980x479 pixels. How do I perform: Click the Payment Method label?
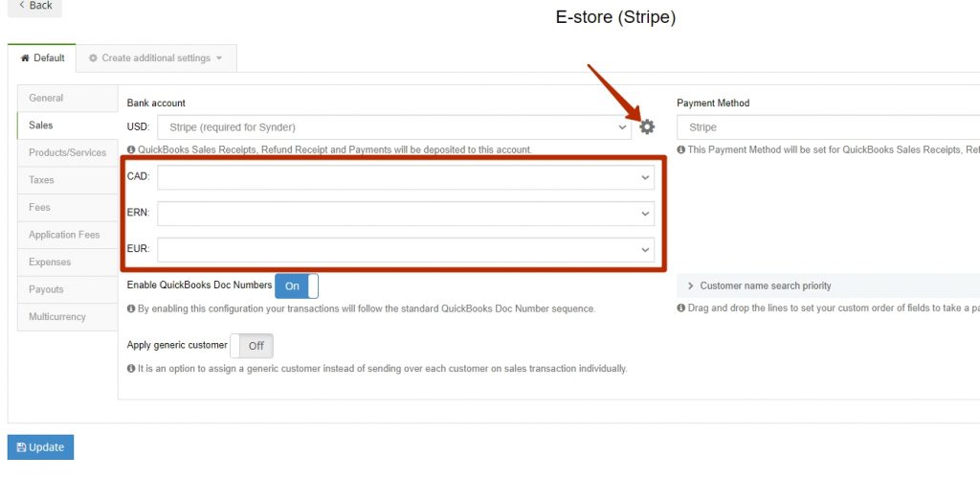point(713,103)
